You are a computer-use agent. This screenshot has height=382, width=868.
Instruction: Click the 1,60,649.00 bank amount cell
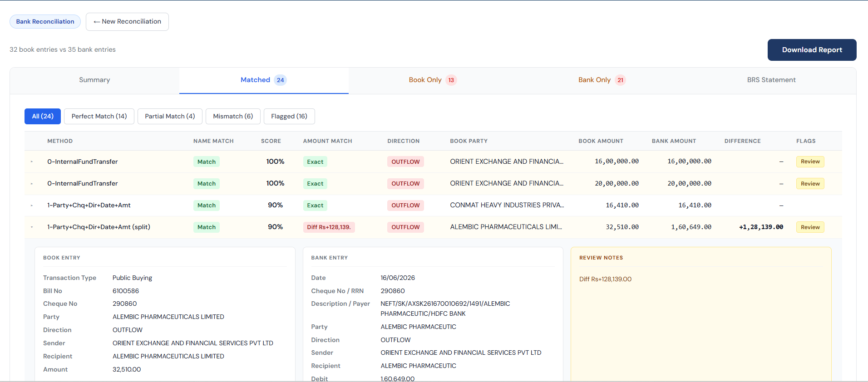(691, 227)
